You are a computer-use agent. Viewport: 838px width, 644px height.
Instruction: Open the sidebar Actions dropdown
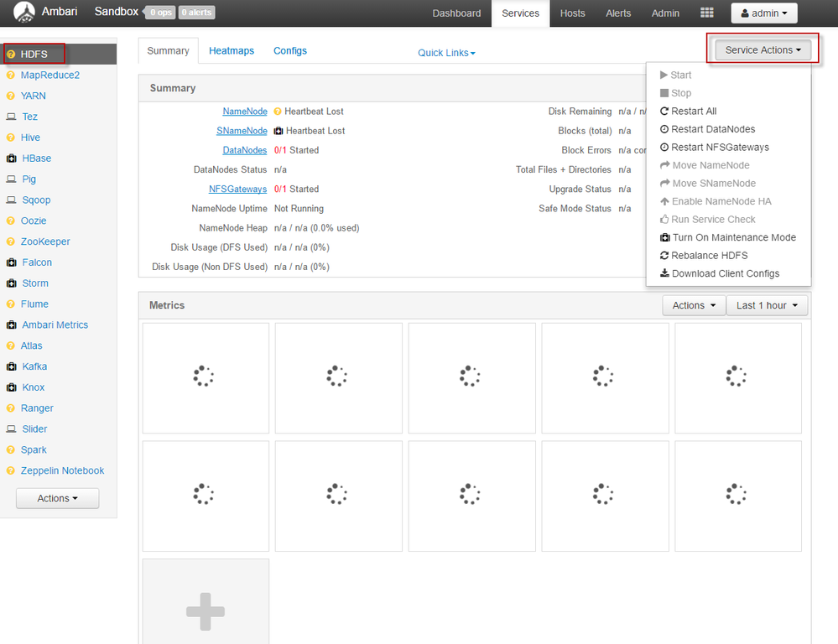(57, 498)
